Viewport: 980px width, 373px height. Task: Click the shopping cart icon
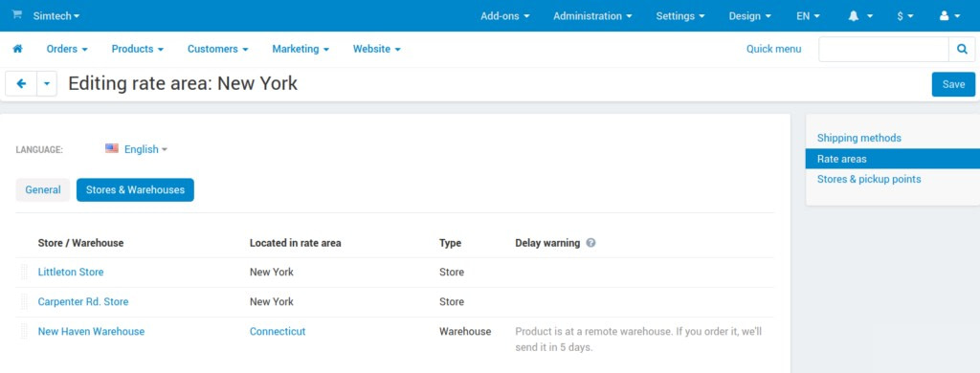(17, 15)
